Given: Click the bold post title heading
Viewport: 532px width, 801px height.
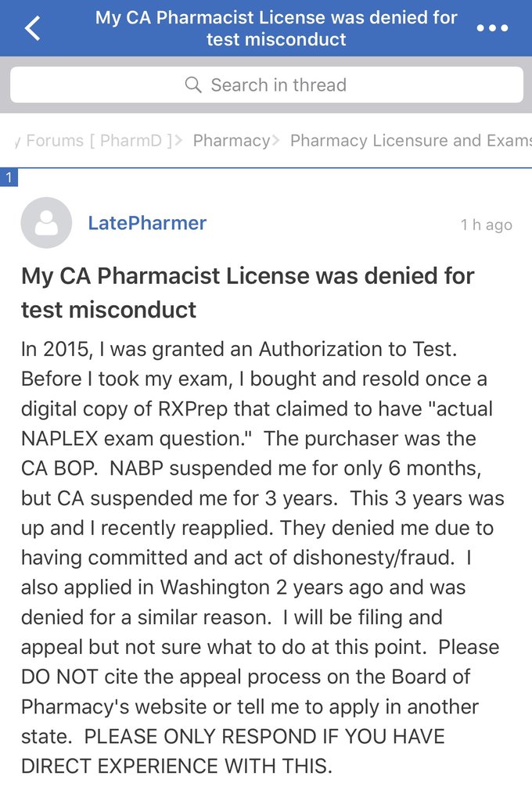Looking at the screenshot, I should click(x=247, y=293).
